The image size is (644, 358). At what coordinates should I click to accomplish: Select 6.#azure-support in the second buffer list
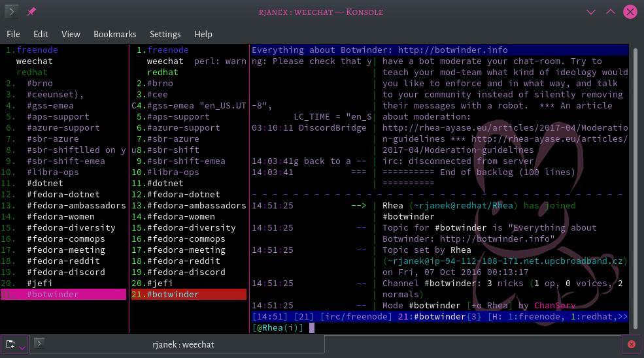point(178,127)
